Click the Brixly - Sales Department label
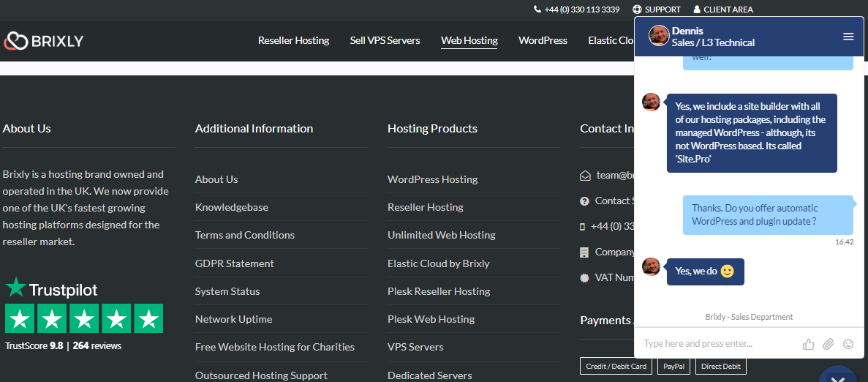Image resolution: width=868 pixels, height=382 pixels. 749,317
